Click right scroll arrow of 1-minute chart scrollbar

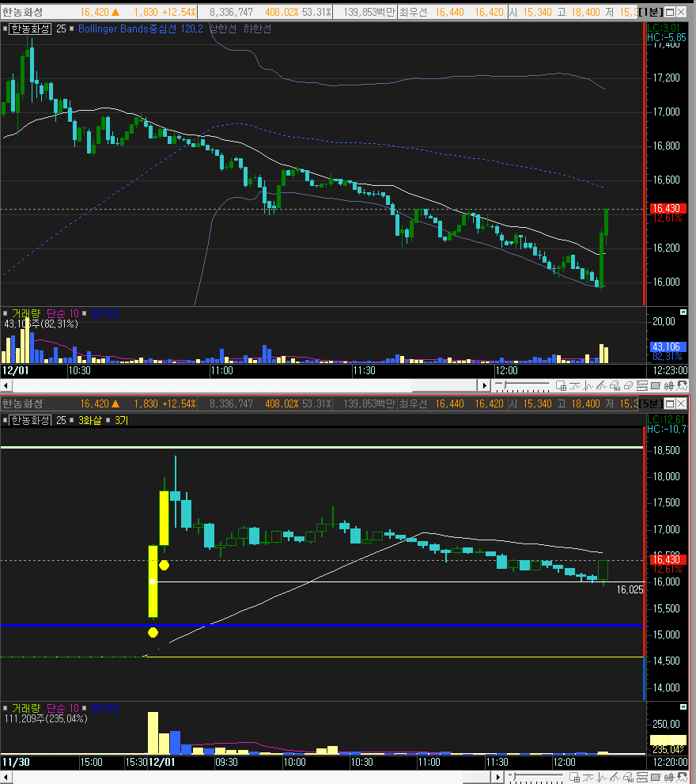(x=484, y=385)
